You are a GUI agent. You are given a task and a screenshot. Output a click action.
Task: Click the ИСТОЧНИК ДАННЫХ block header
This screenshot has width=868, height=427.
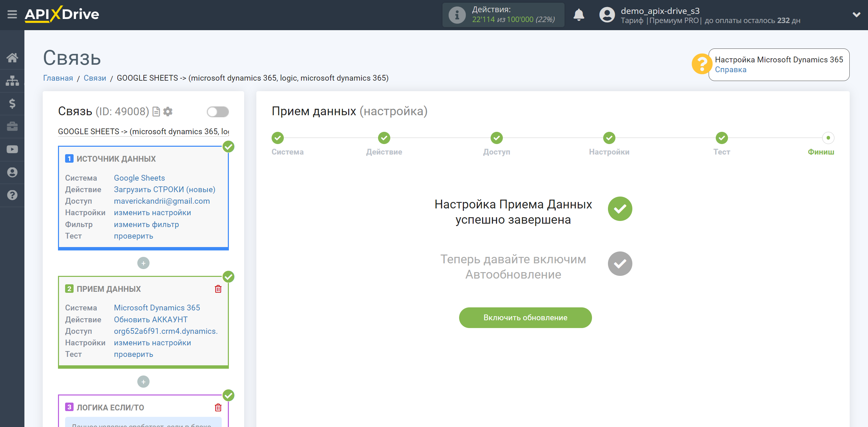tap(116, 159)
